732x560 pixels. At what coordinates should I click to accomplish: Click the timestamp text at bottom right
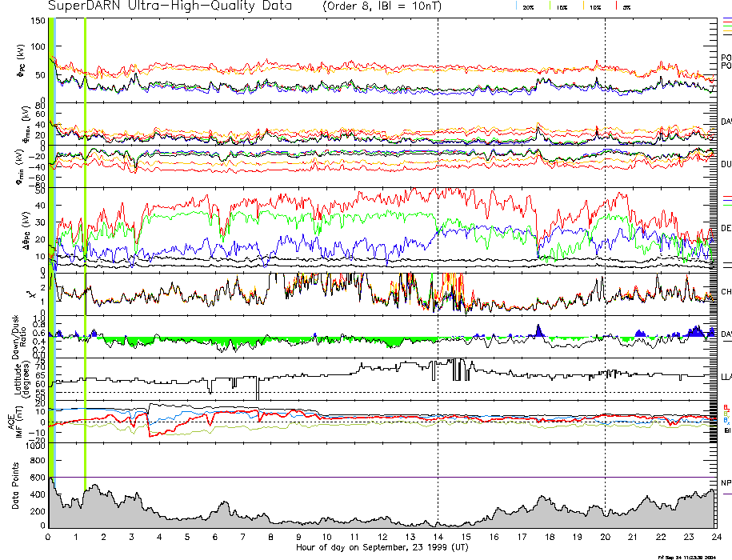click(x=686, y=556)
